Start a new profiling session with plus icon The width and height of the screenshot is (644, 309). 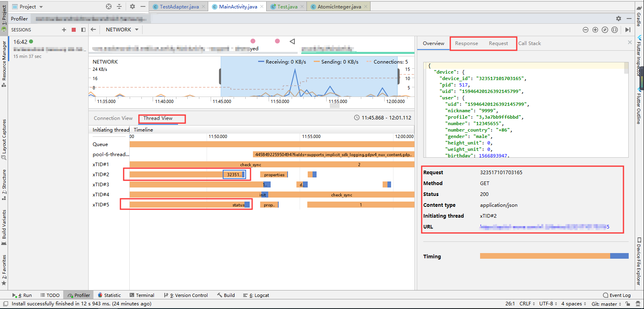tap(64, 30)
